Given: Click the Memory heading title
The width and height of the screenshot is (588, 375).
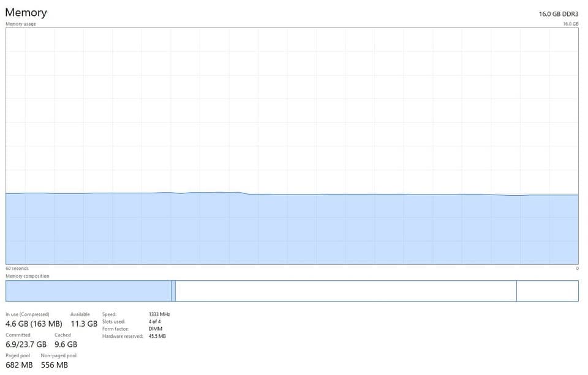Looking at the screenshot, I should click(26, 12).
